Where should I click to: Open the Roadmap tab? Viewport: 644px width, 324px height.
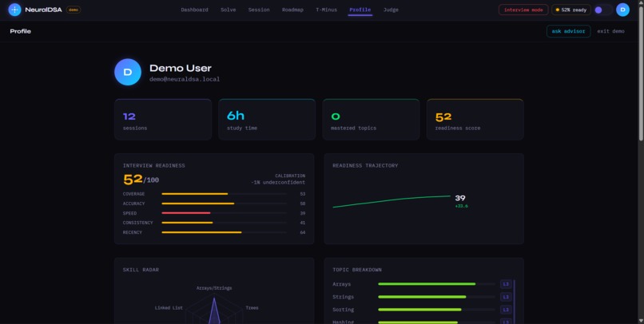[293, 10]
